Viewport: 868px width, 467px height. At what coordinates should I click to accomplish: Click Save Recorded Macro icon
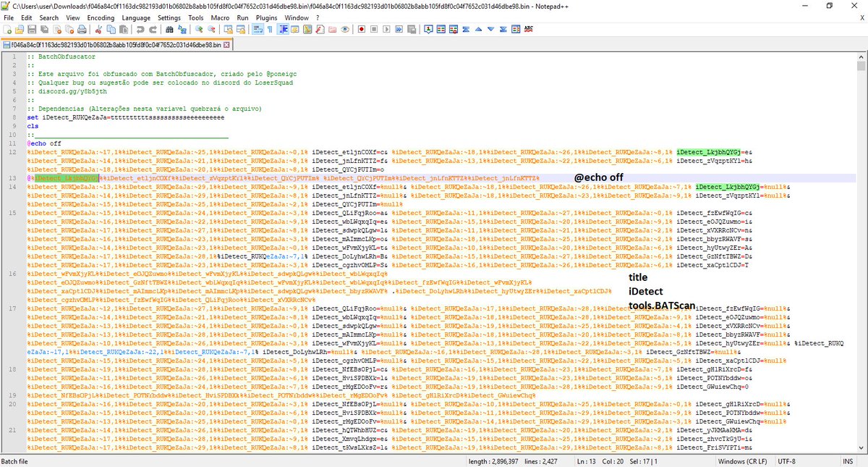click(412, 30)
